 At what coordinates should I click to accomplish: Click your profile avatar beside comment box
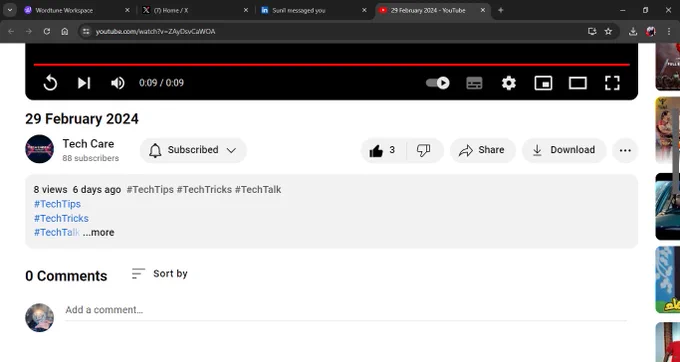click(x=39, y=317)
